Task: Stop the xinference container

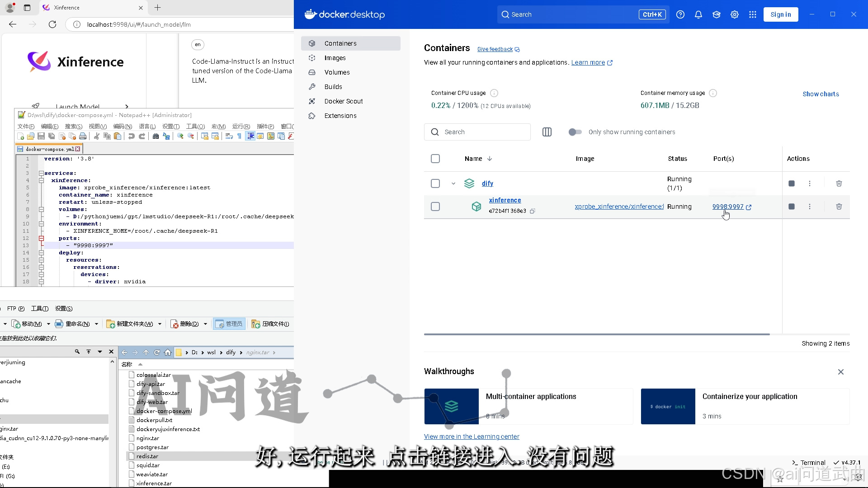Action: click(x=791, y=206)
